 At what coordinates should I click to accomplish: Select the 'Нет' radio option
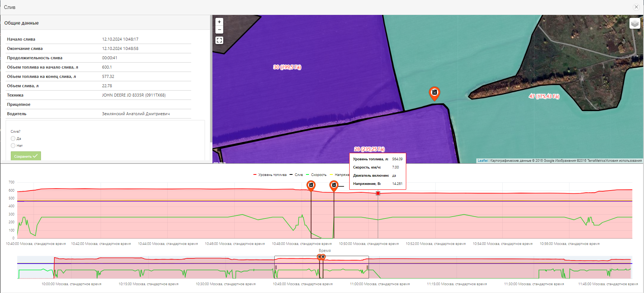13,146
